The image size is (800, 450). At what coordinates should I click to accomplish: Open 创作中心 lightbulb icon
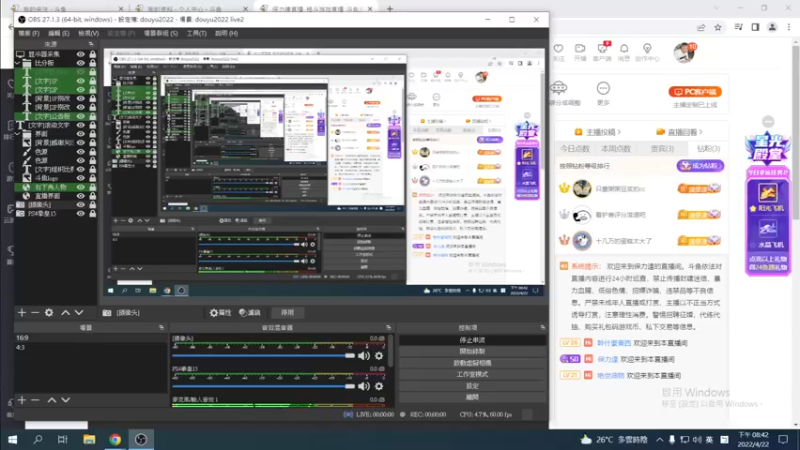(x=647, y=52)
